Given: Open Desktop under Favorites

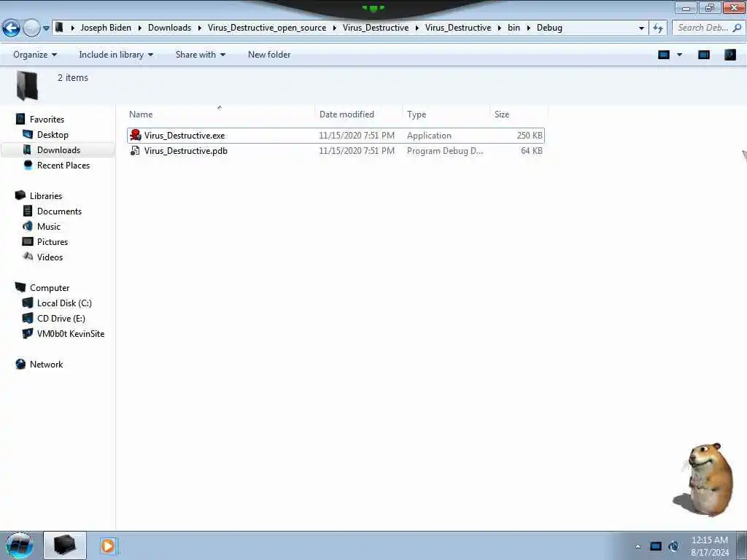Looking at the screenshot, I should [53, 135].
